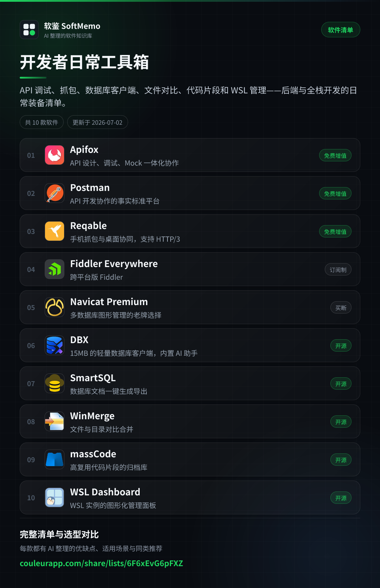This screenshot has height=588, width=380.
Task: Open the WSL Dashboard icon
Action: 55,497
